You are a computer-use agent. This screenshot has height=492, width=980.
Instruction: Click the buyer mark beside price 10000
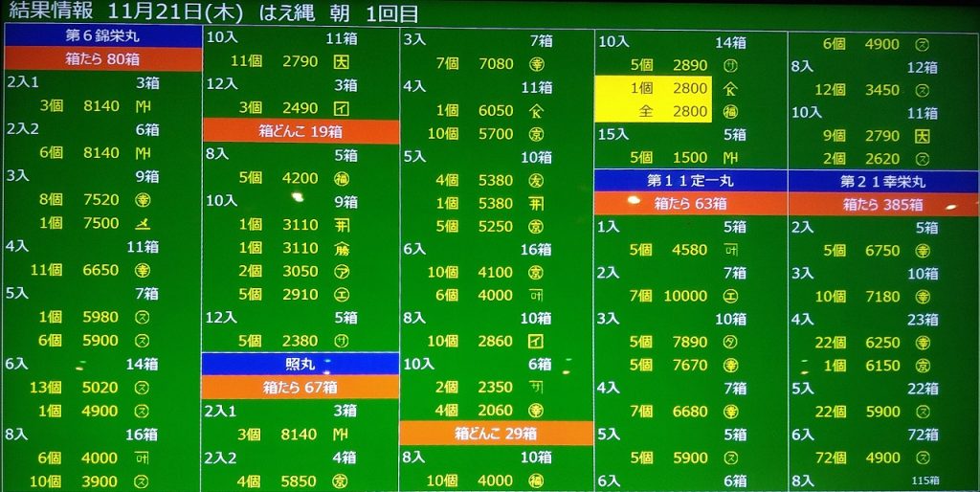click(x=731, y=296)
